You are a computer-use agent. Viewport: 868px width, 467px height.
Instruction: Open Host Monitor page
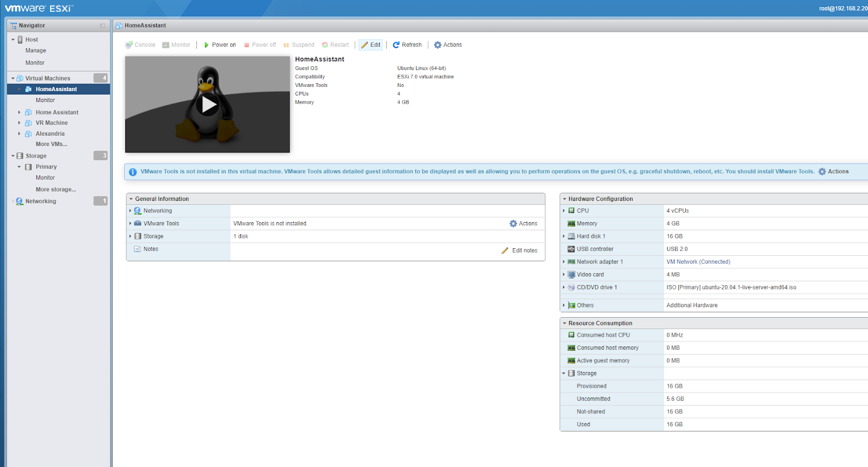point(35,63)
